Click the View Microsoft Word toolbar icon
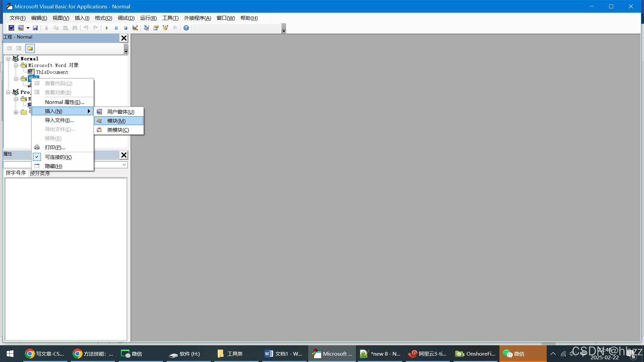Image resolution: width=644 pixels, height=362 pixels. (11, 28)
